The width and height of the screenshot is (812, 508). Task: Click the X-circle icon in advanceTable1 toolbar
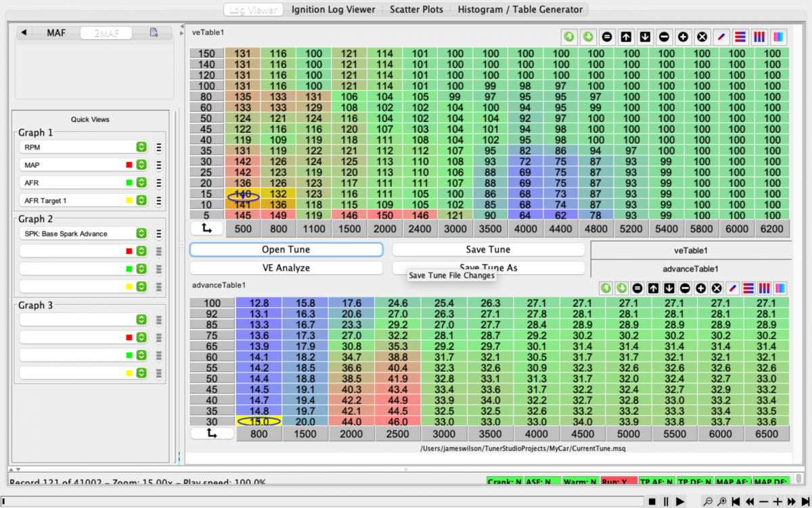717,289
